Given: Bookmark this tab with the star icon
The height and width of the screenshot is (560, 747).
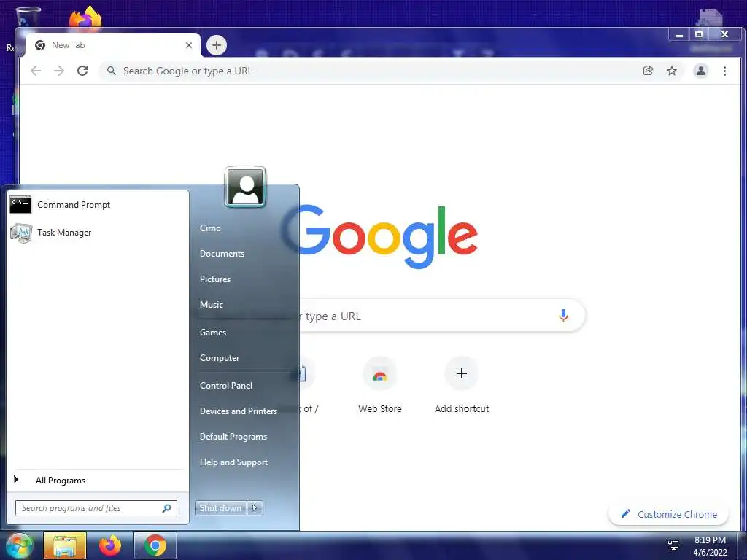Looking at the screenshot, I should pyautogui.click(x=672, y=71).
